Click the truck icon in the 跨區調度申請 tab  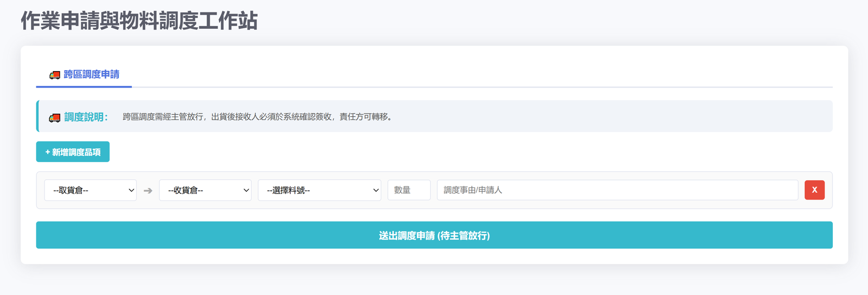click(x=55, y=75)
